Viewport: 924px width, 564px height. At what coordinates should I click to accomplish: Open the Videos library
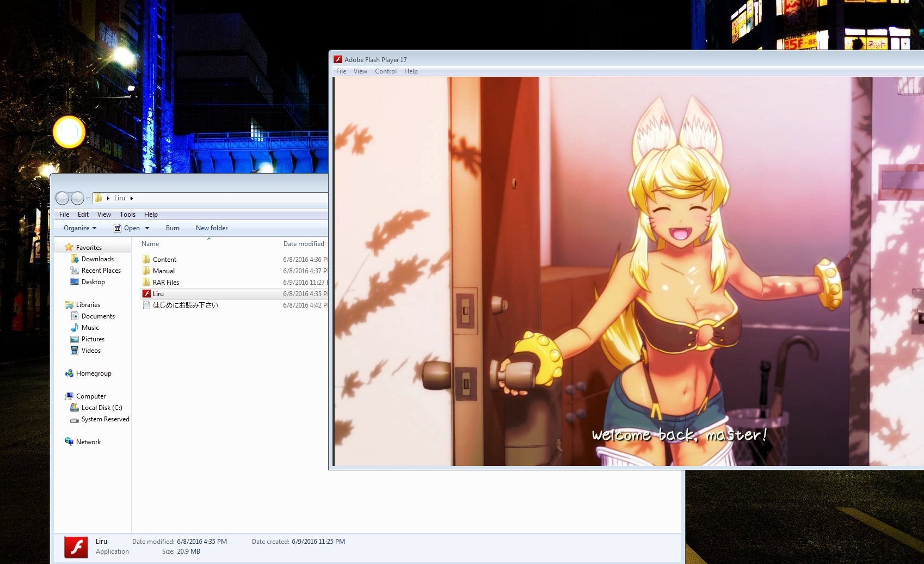pos(91,351)
